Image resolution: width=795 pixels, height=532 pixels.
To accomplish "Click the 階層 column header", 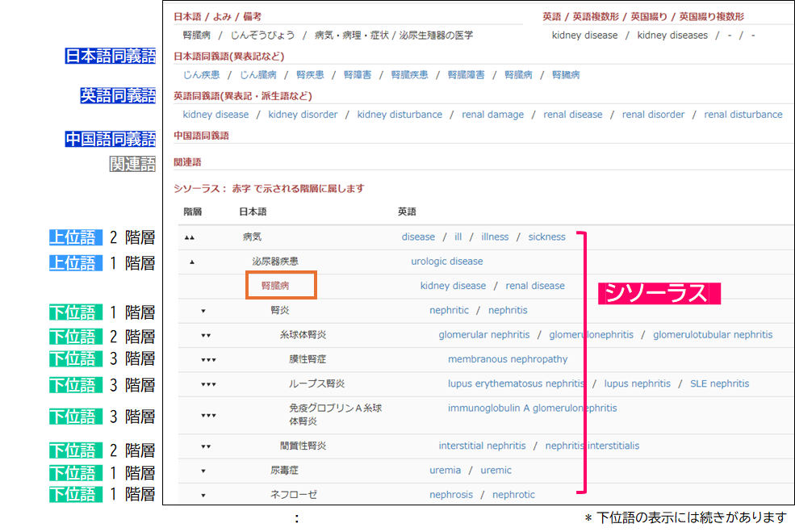I will (193, 212).
